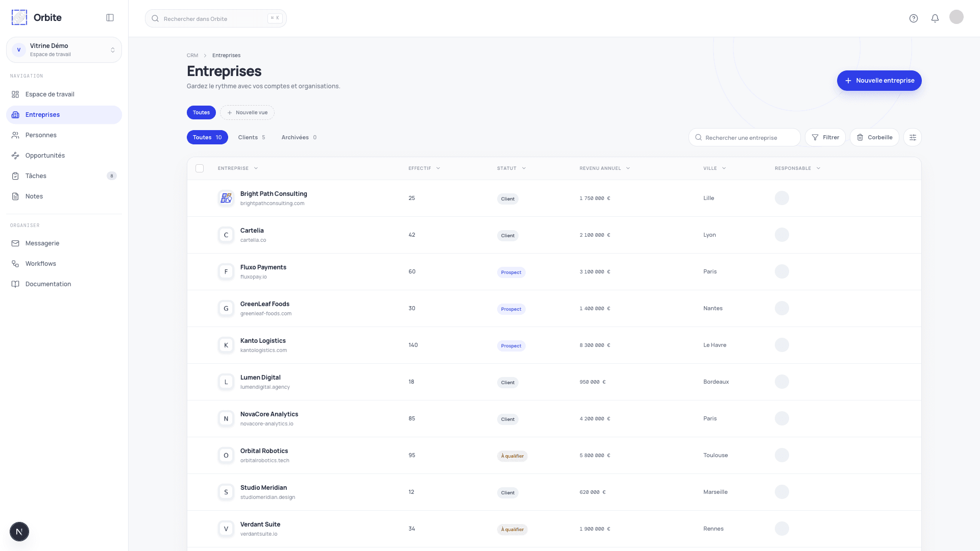Open Personnes in the sidebar
This screenshot has width=980, height=551.
pyautogui.click(x=64, y=135)
